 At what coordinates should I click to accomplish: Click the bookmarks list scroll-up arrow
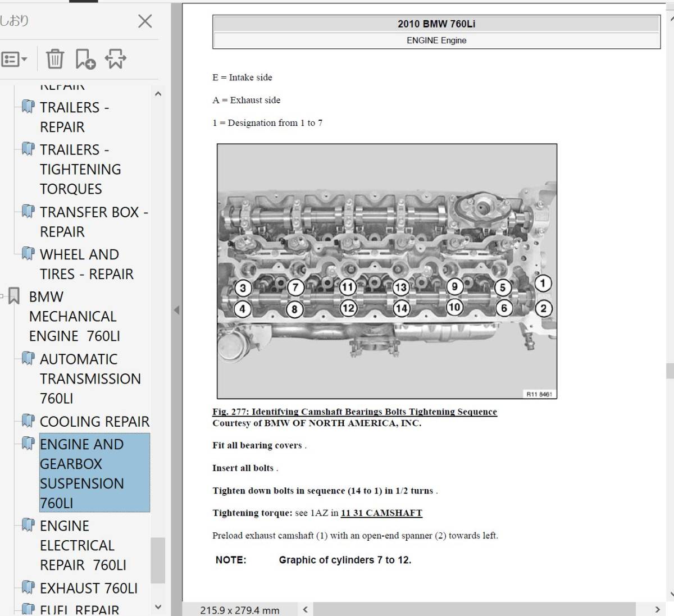pyautogui.click(x=158, y=94)
